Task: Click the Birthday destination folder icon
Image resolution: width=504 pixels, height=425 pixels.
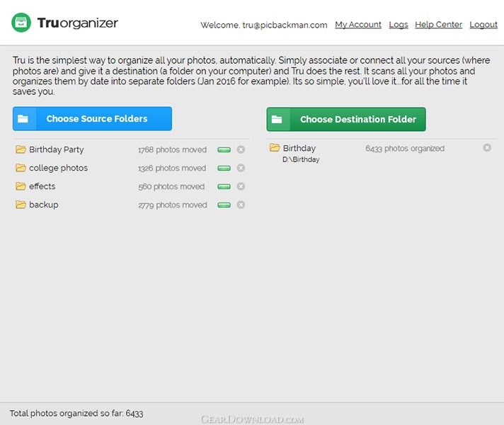Action: 275,147
